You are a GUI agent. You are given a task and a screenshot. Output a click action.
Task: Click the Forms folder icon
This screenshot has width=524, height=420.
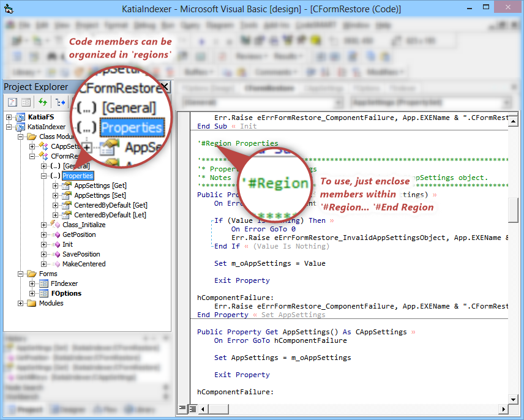click(32, 274)
